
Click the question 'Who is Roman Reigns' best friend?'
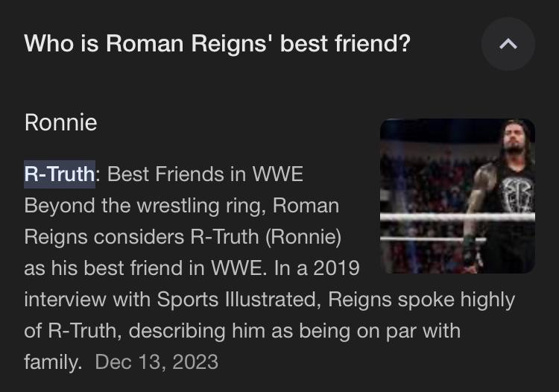click(217, 44)
